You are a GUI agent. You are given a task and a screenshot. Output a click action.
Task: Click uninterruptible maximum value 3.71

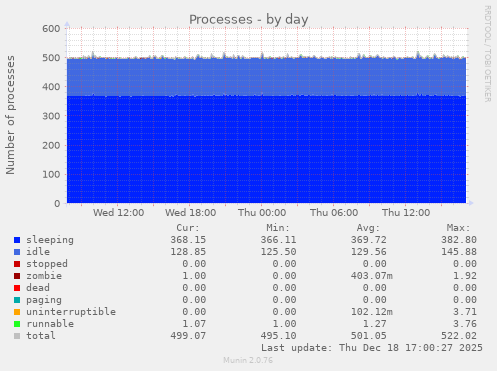pos(465,312)
